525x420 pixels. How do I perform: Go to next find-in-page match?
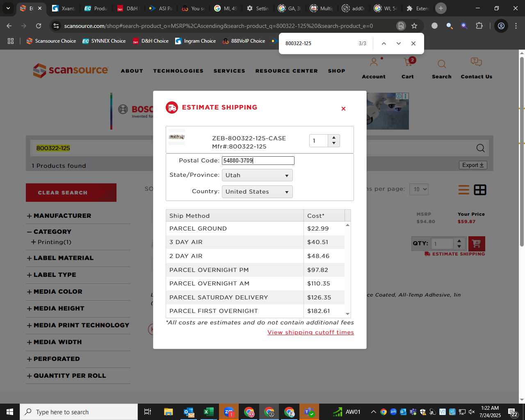coord(398,43)
